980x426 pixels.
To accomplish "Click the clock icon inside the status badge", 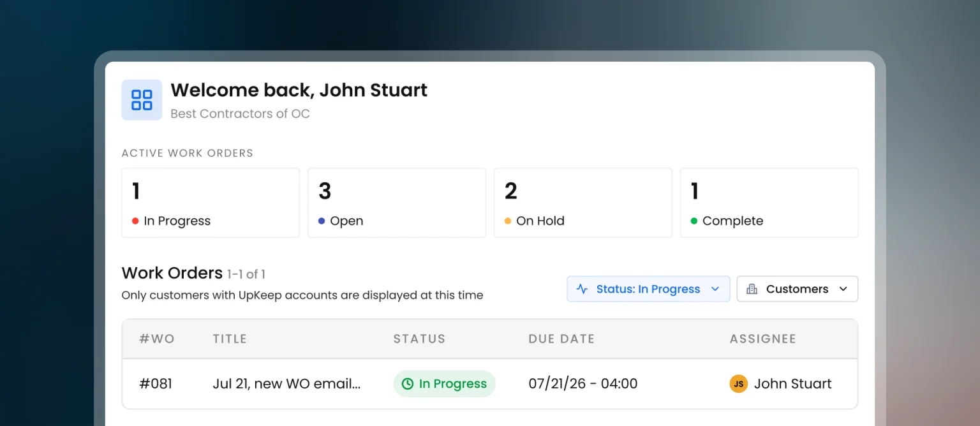I will 408,384.
